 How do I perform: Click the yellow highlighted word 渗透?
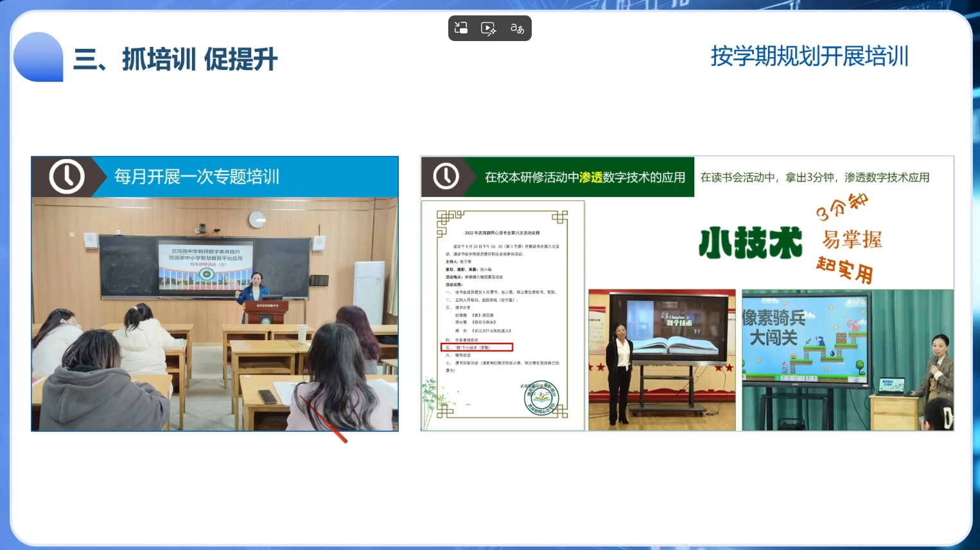pos(591,177)
